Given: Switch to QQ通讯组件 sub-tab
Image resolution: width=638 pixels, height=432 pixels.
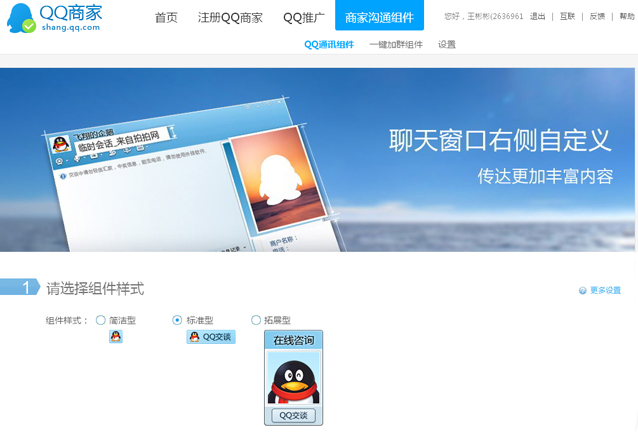Looking at the screenshot, I should click(329, 44).
